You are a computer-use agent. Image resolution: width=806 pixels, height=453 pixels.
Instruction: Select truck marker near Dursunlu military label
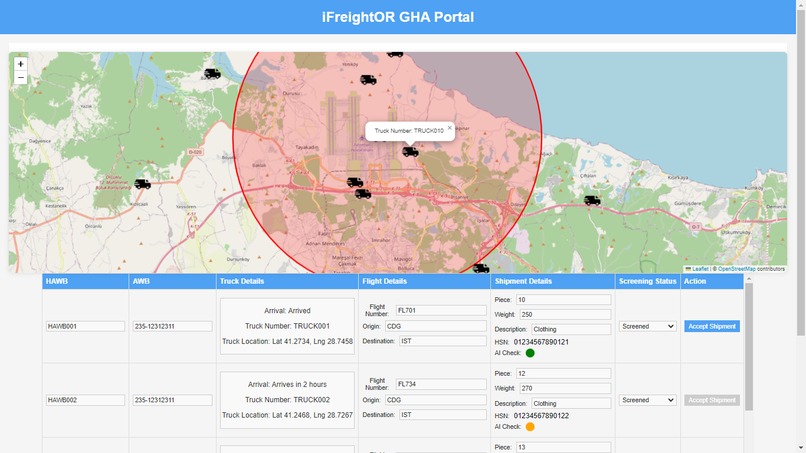point(142,184)
